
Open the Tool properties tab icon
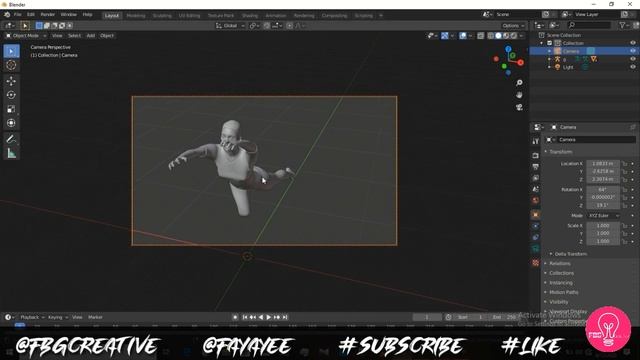(x=536, y=141)
